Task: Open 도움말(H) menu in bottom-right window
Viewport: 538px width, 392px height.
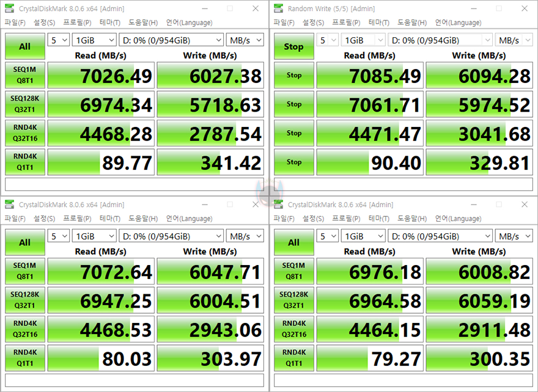Action: point(411,219)
